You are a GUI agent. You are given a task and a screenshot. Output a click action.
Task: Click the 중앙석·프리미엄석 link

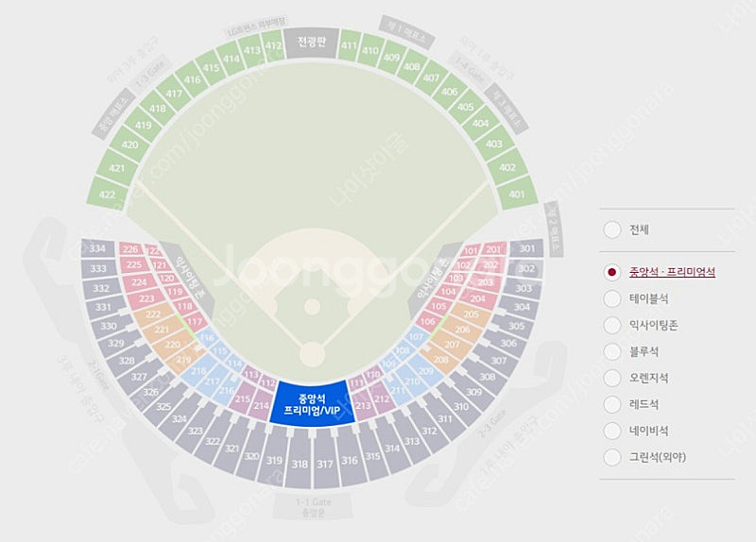coord(672,272)
